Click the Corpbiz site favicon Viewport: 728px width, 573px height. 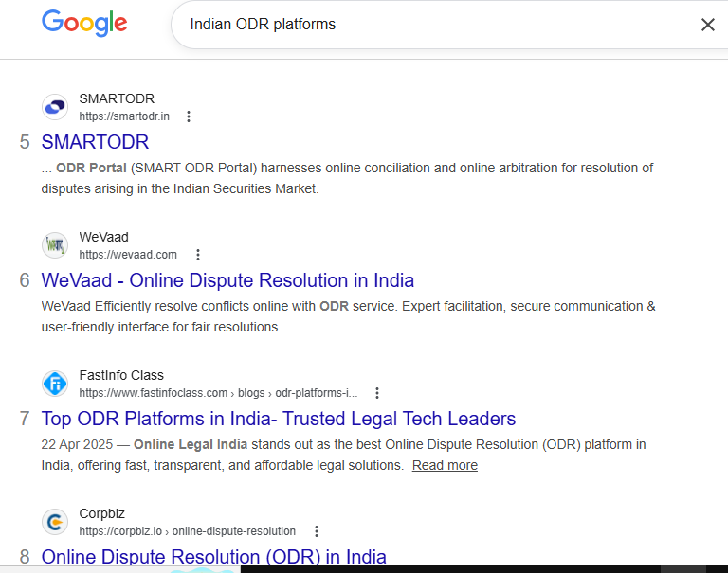click(x=55, y=522)
